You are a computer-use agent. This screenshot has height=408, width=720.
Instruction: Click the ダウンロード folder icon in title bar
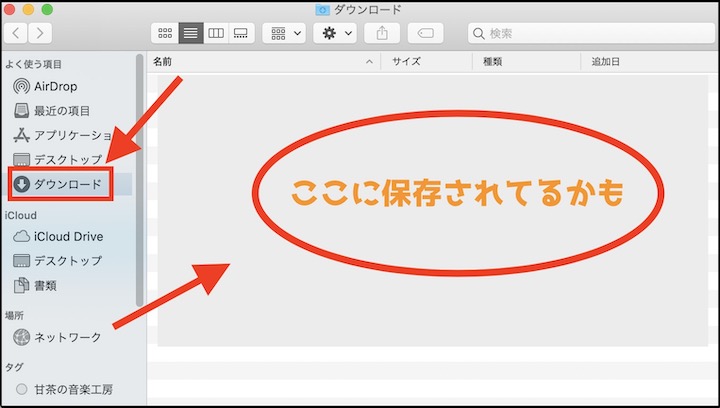322,9
